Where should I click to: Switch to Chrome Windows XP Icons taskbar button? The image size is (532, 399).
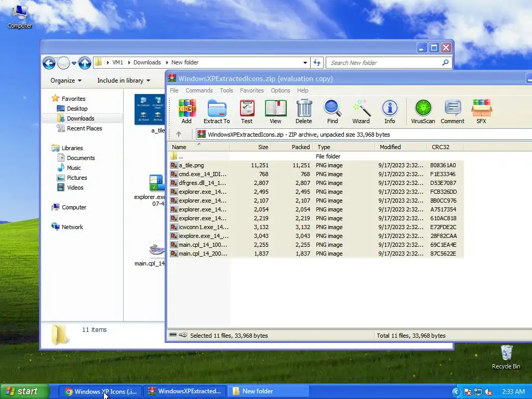100,391
